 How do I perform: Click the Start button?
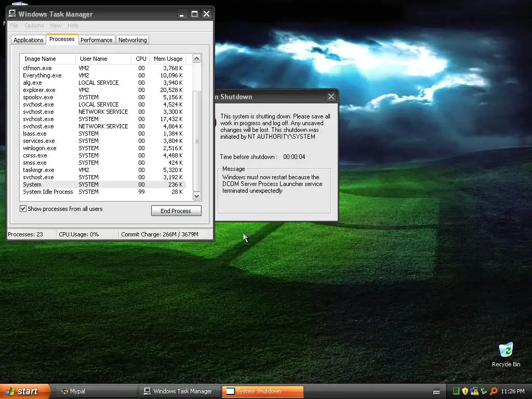(25, 391)
